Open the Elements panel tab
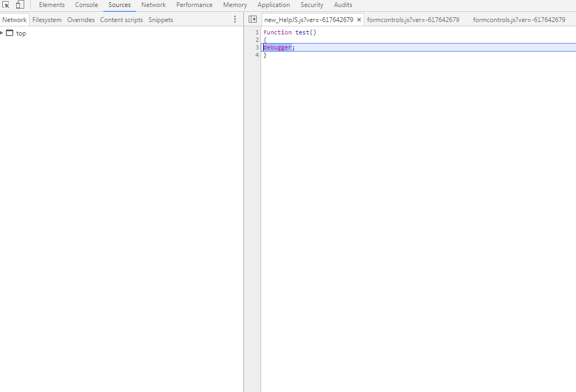This screenshot has width=576, height=392. [x=52, y=5]
